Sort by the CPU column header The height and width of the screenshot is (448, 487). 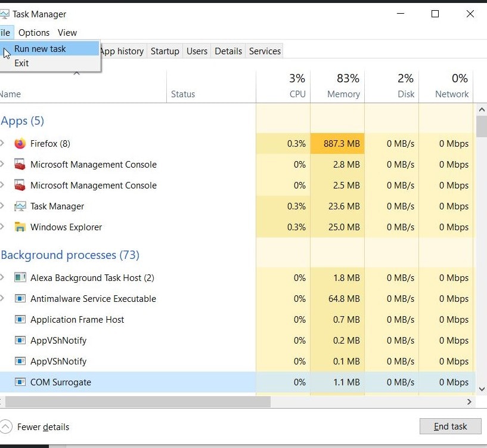coord(283,86)
